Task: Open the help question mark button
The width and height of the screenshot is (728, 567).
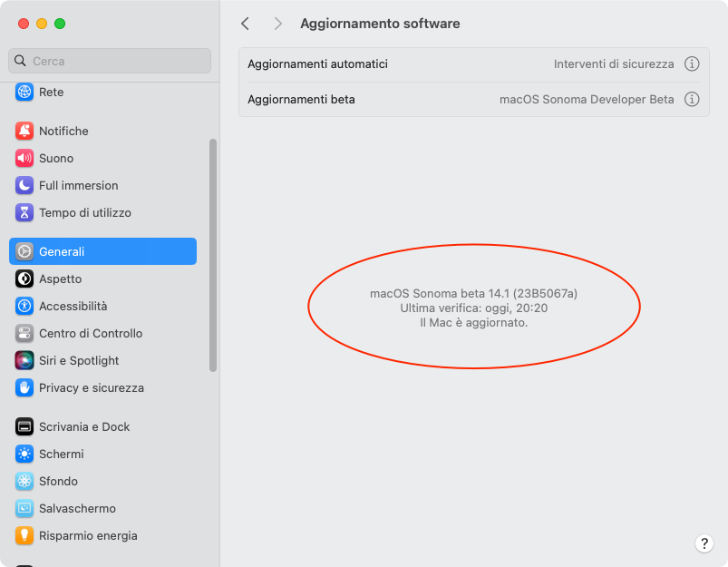Action: pyautogui.click(x=704, y=543)
